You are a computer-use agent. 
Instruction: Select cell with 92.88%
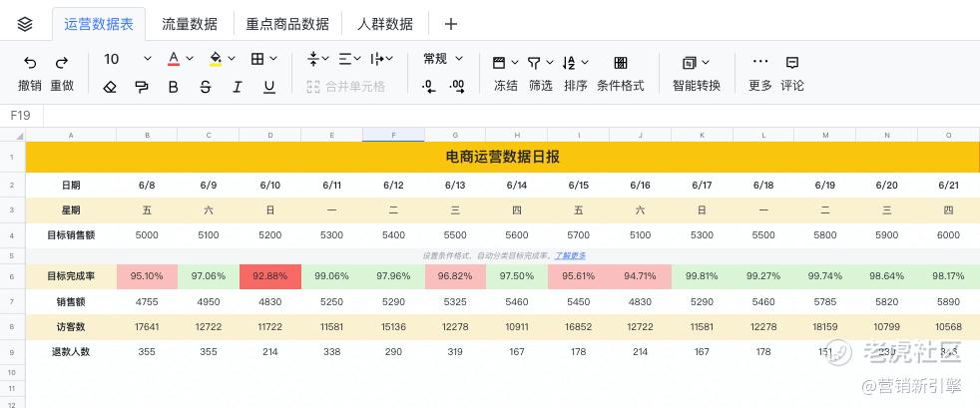pyautogui.click(x=270, y=276)
